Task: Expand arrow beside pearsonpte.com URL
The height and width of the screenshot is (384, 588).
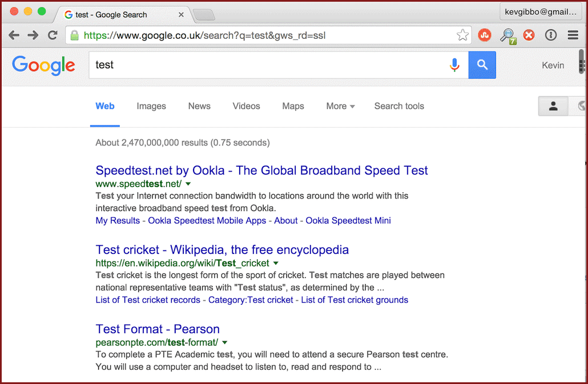Action: pos(225,342)
